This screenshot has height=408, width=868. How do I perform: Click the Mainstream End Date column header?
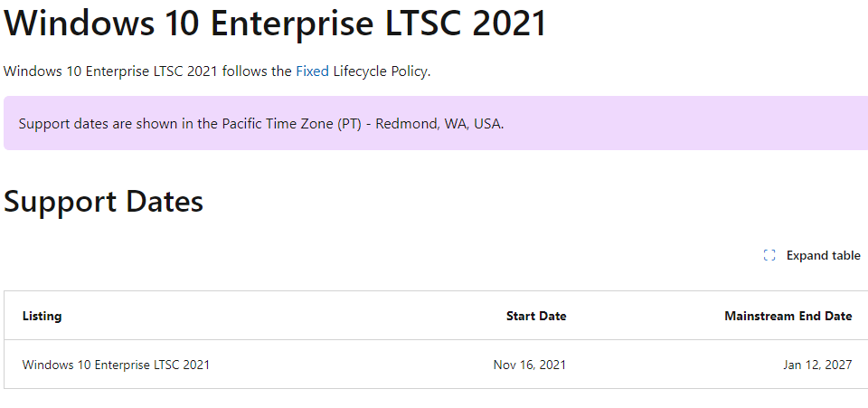pos(788,316)
